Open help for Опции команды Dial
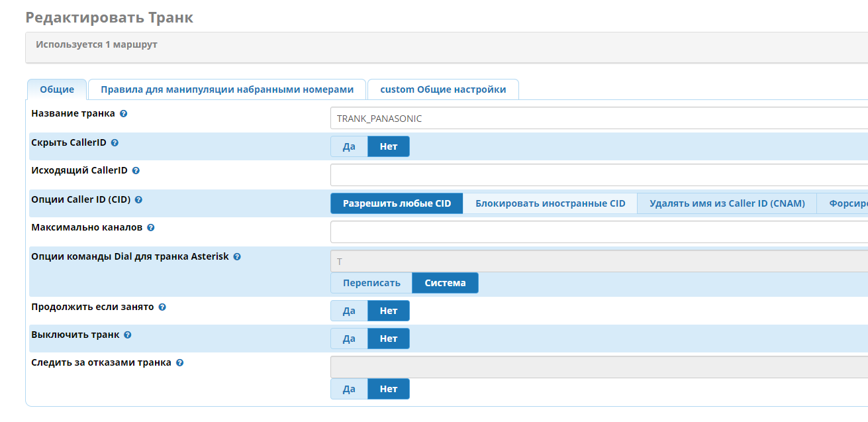 (x=237, y=256)
